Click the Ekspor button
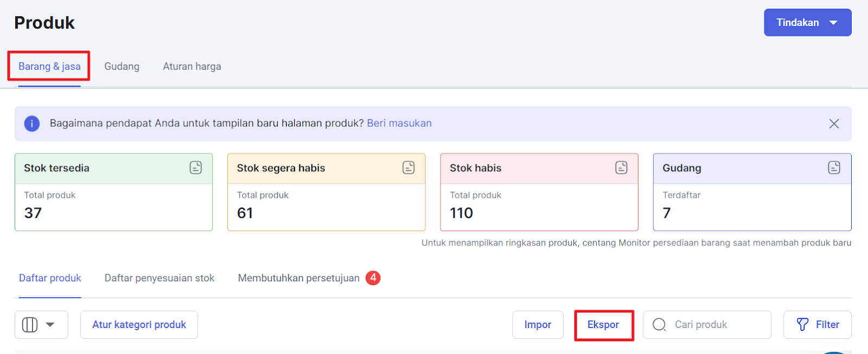Viewport: 868px width, 354px height. click(x=603, y=325)
